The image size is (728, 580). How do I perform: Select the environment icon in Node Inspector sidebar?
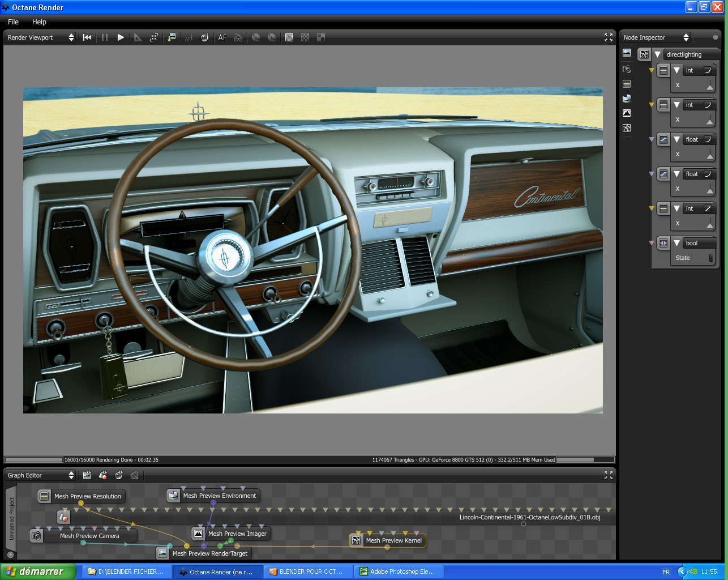[x=627, y=99]
